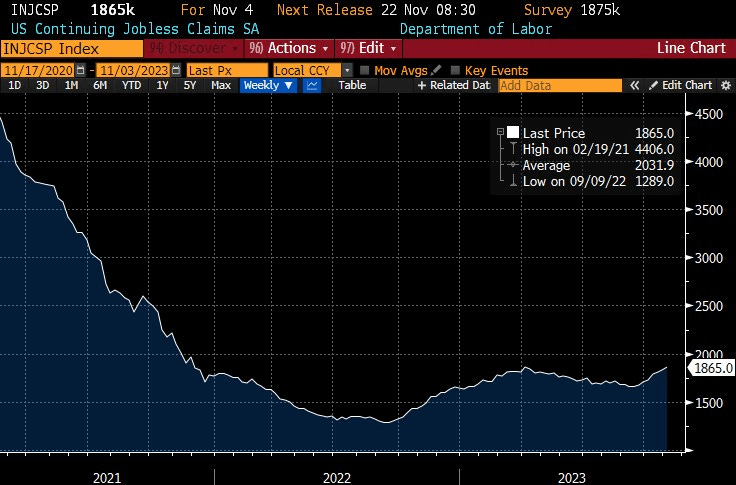Click the Low marker icon in legend
Screen dimensions: 736x485
513,181
